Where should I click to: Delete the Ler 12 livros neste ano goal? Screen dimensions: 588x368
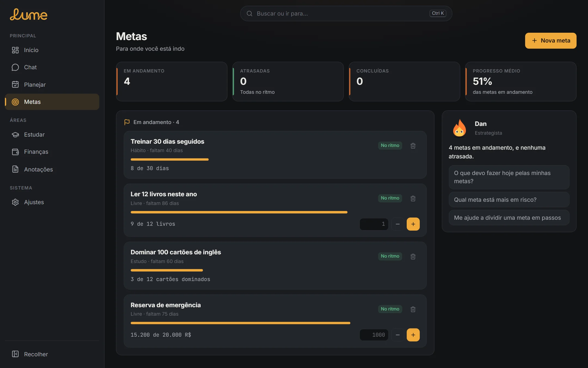(413, 198)
